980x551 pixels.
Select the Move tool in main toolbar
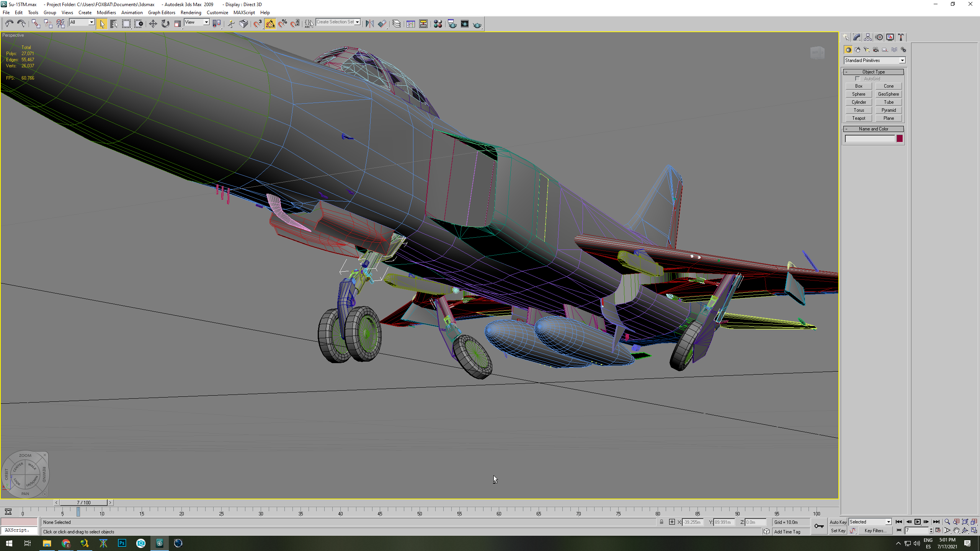click(153, 24)
